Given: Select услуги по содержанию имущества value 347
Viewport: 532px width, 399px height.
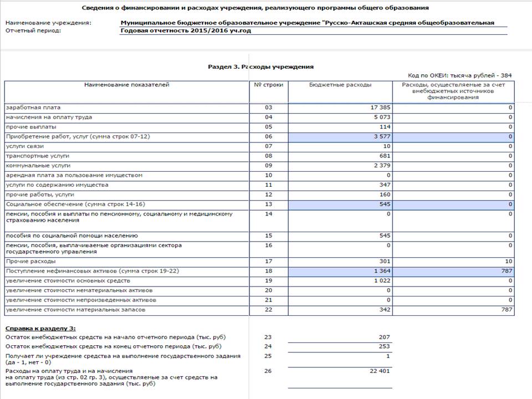Looking at the screenshot, I should point(340,185).
